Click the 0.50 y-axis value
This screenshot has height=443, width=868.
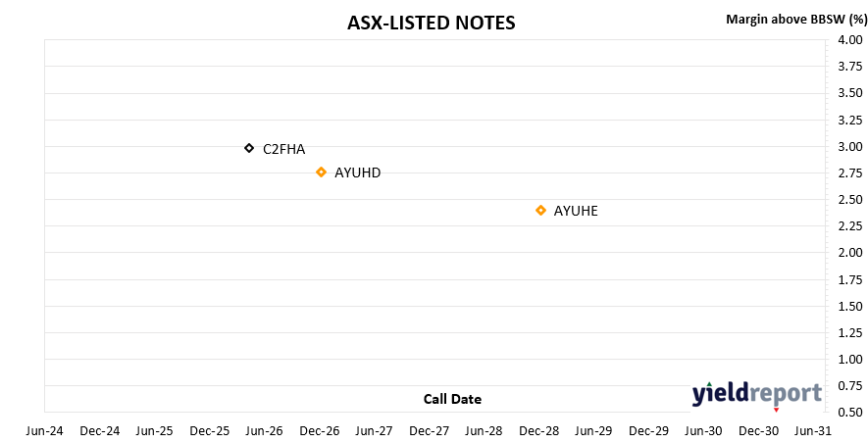pos(851,413)
